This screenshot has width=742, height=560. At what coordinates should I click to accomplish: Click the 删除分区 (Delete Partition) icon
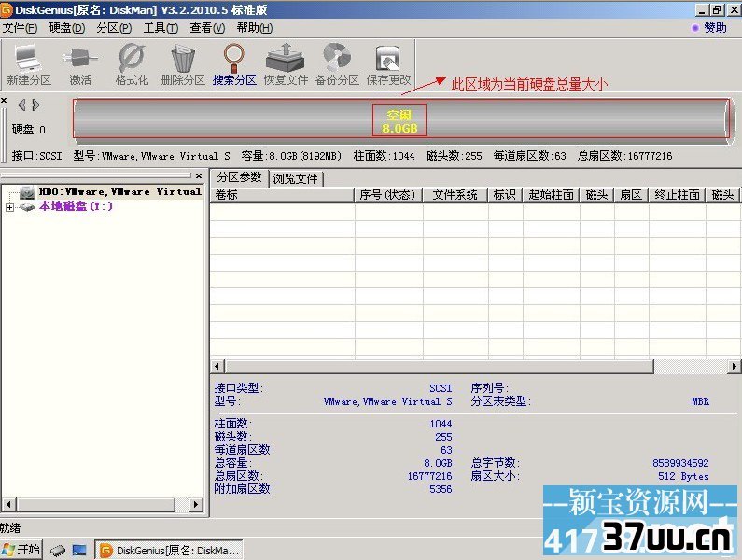click(x=183, y=64)
